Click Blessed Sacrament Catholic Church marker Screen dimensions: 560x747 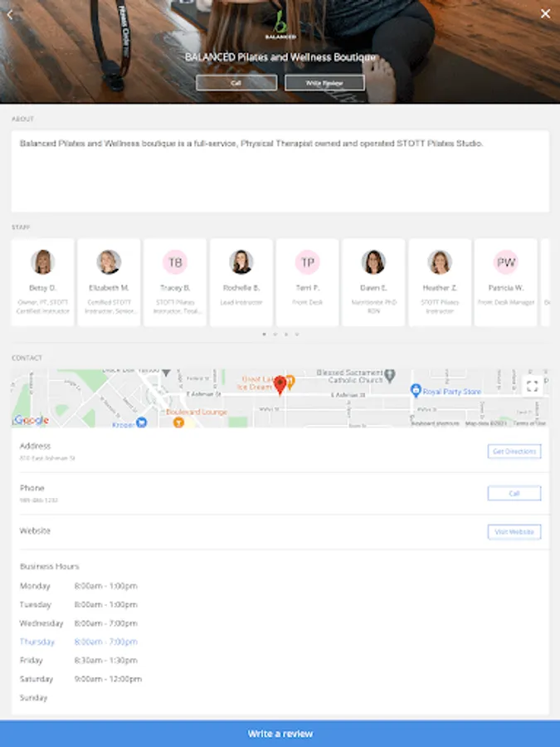coord(390,376)
